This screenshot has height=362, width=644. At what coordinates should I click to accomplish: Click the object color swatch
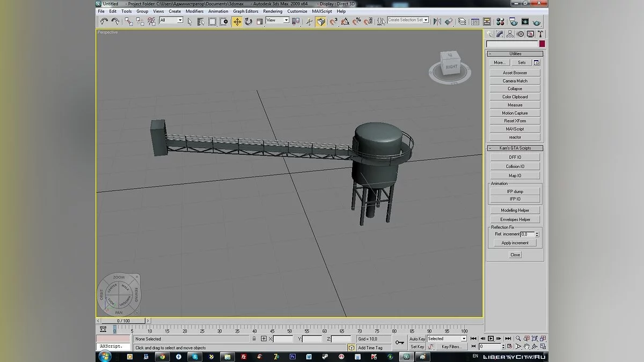click(x=542, y=44)
